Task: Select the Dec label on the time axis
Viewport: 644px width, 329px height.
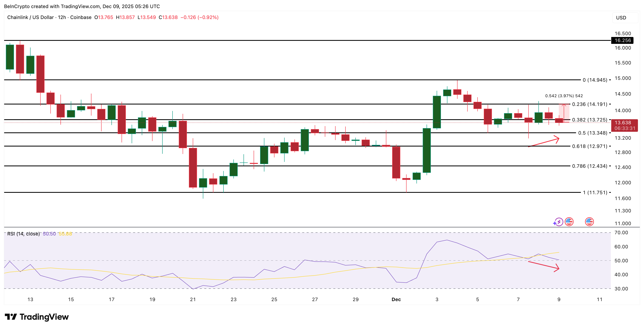Action: 396,299
